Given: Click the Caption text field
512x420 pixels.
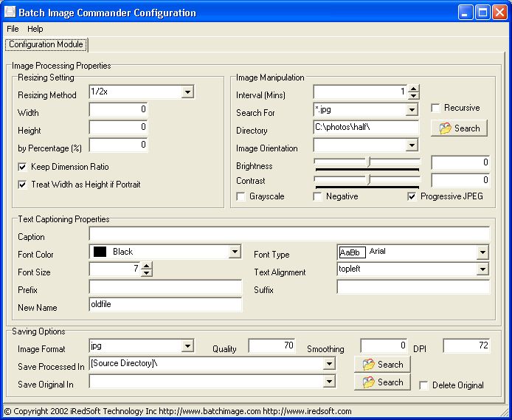Looking at the screenshot, I should pyautogui.click(x=289, y=234).
